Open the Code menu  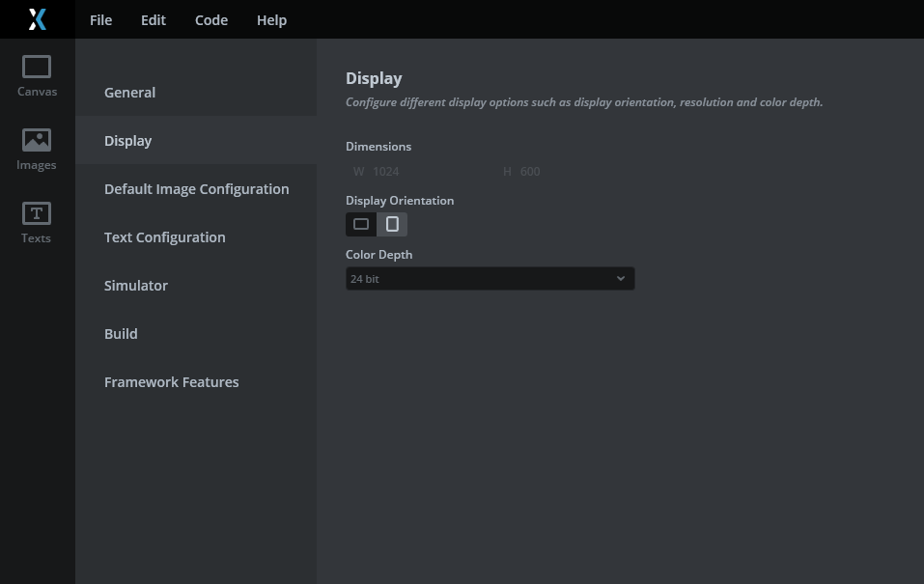211,20
